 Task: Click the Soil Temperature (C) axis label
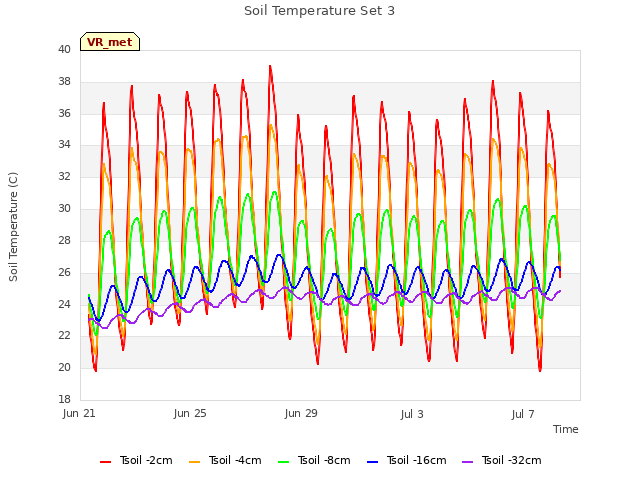pos(13,227)
